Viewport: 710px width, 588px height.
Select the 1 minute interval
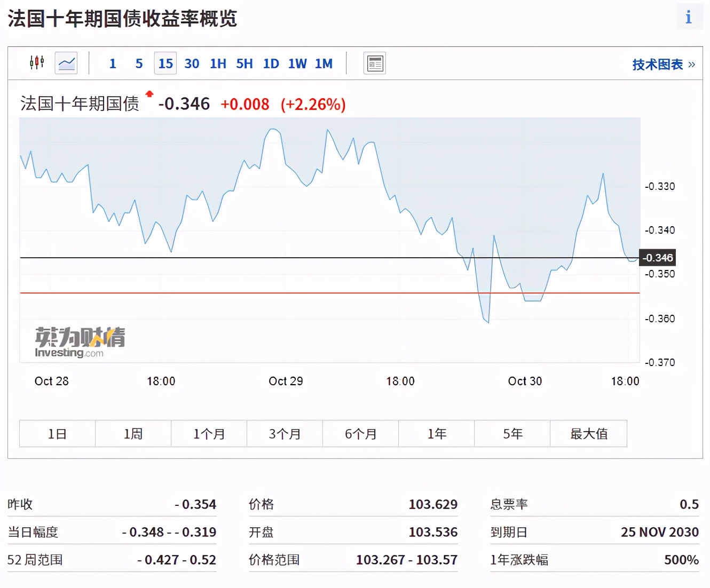click(113, 63)
